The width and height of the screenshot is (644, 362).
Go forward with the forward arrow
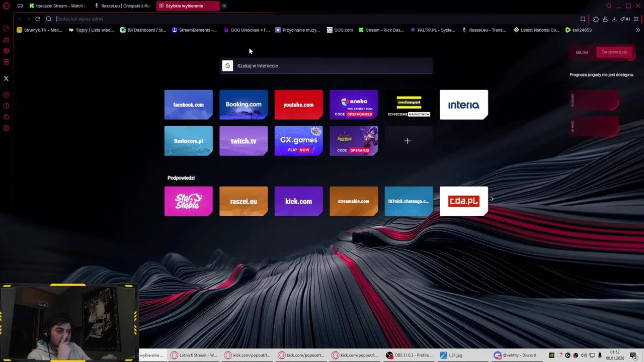[x=28, y=19]
